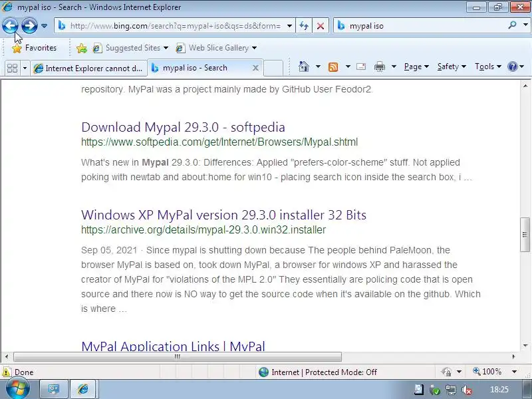This screenshot has height=399, width=532.
Task: Click the Action Center tray icon
Action: click(419, 390)
